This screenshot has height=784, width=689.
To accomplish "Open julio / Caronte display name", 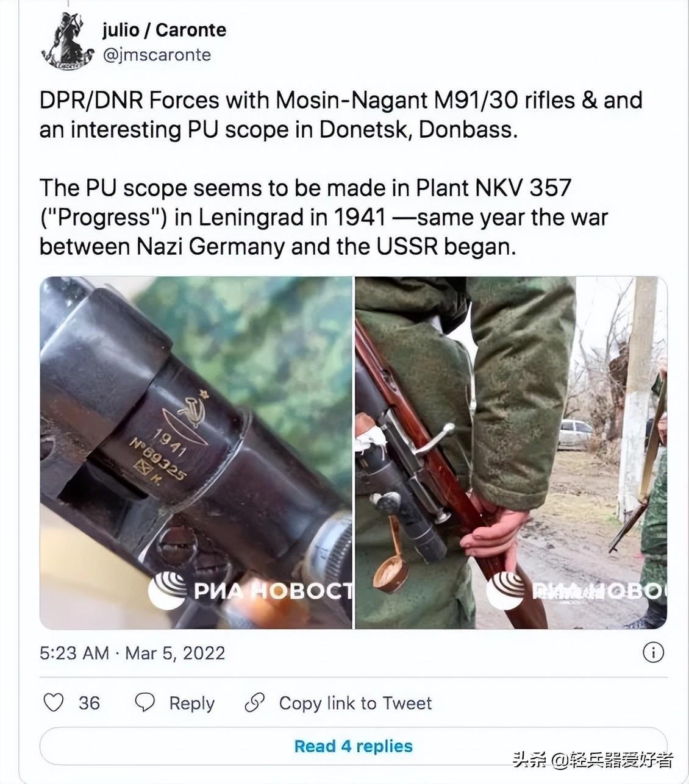I will click(164, 29).
